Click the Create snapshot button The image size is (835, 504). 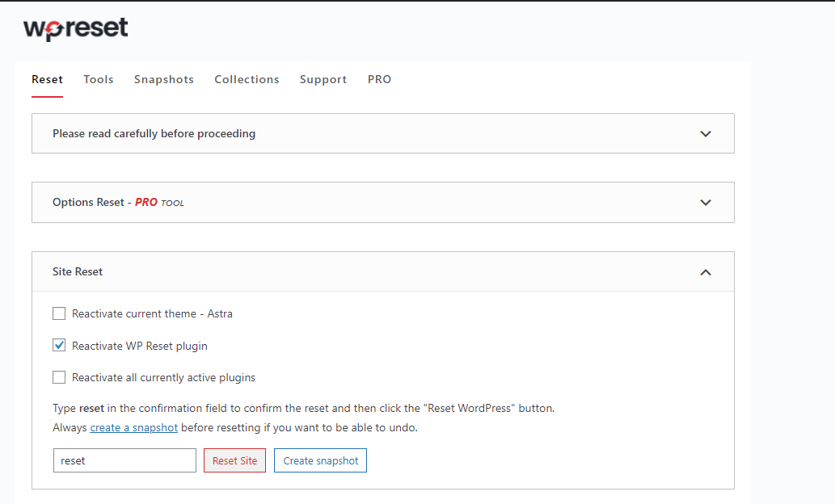(x=321, y=460)
